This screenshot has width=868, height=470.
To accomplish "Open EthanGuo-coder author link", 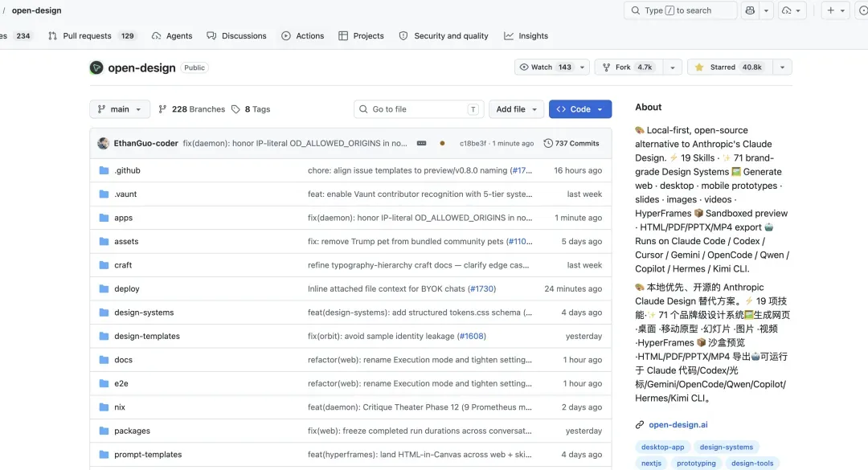I will pos(145,143).
